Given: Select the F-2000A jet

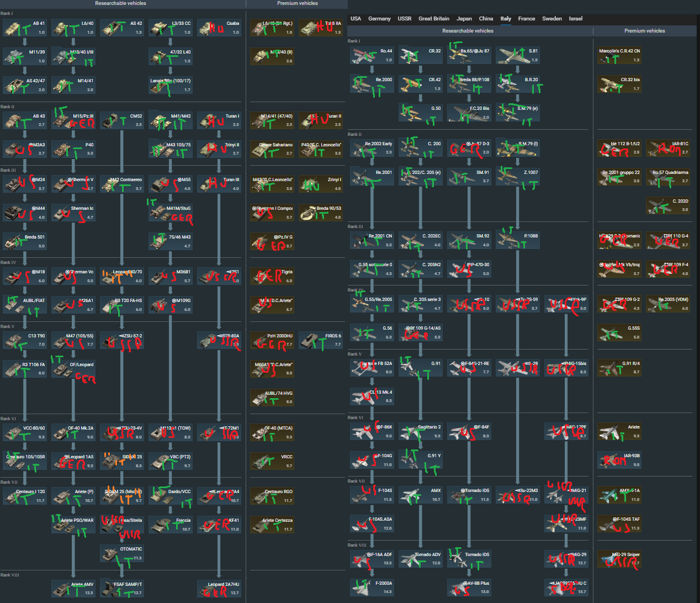Looking at the screenshot, I should pyautogui.click(x=372, y=588).
